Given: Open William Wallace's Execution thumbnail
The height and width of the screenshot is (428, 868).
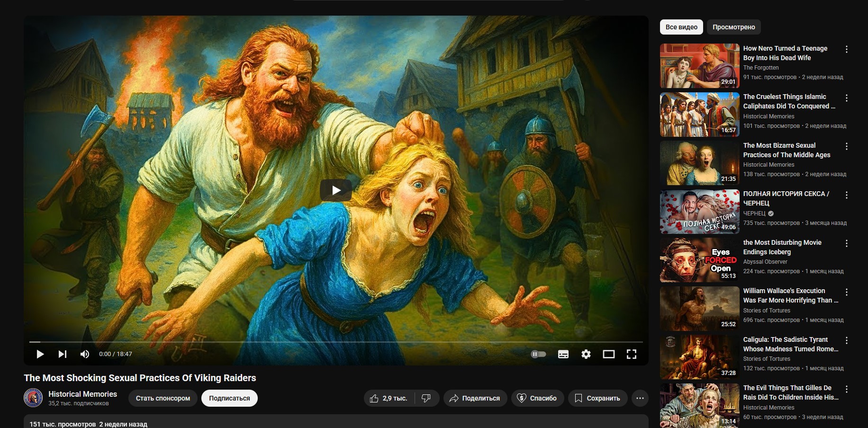Looking at the screenshot, I should pyautogui.click(x=700, y=309).
